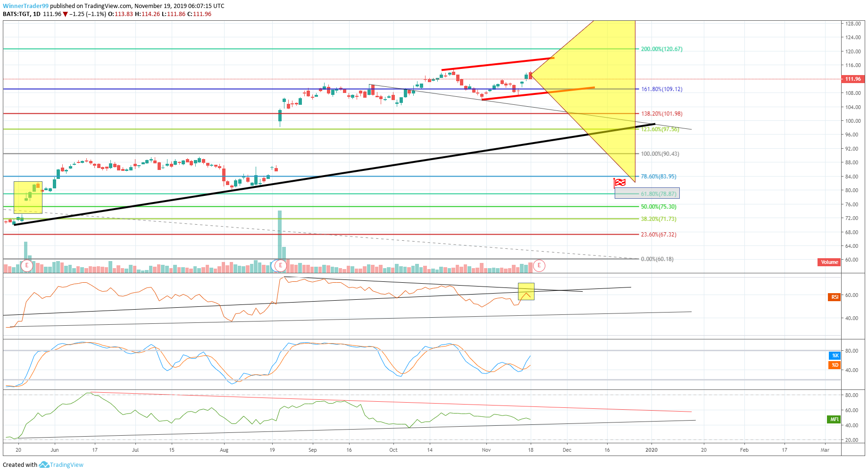The width and height of the screenshot is (868, 473).
Task: Click the Jun label on the date axis
Action: [x=55, y=450]
